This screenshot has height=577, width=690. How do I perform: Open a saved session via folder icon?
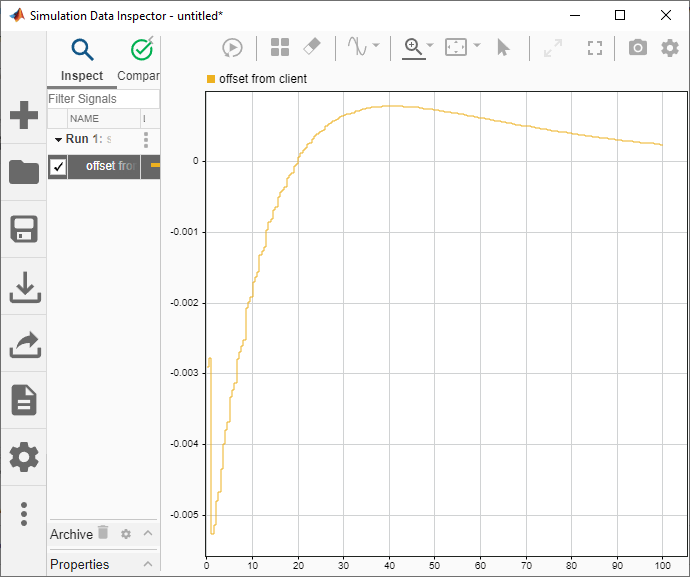click(23, 172)
